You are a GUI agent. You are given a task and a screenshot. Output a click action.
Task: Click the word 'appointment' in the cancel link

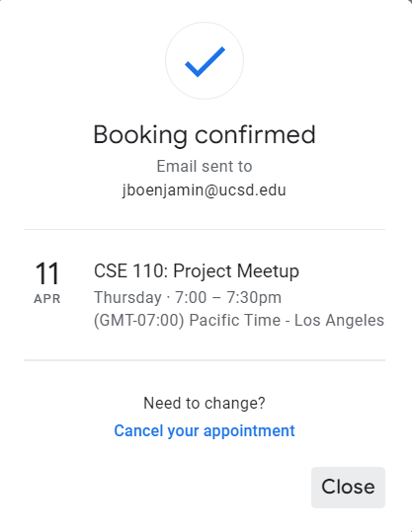(x=249, y=431)
